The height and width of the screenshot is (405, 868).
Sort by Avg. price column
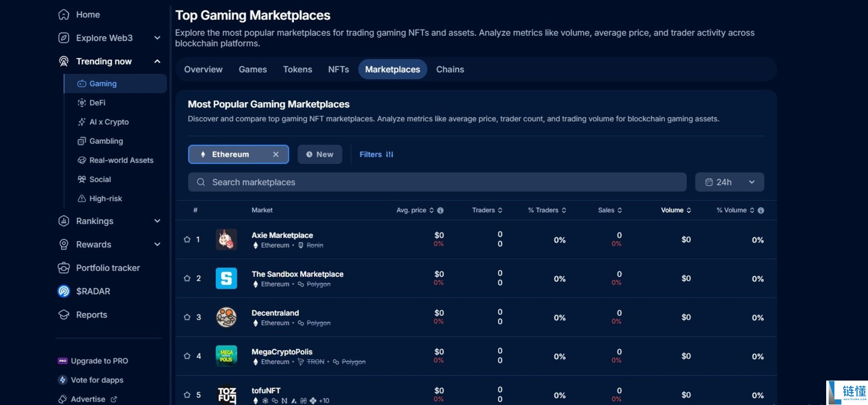[x=415, y=210]
